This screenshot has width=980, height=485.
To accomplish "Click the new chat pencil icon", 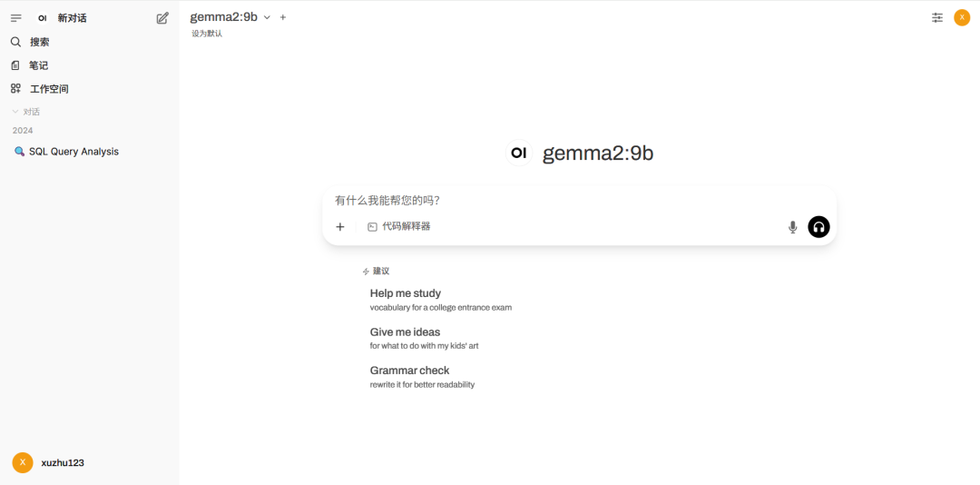I will [162, 18].
